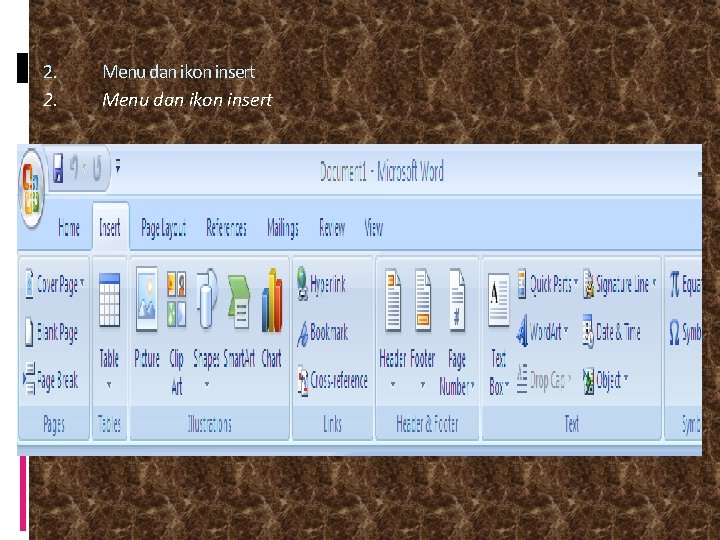Expand the Header dropdown arrow
The image size is (720, 540).
coord(393,384)
